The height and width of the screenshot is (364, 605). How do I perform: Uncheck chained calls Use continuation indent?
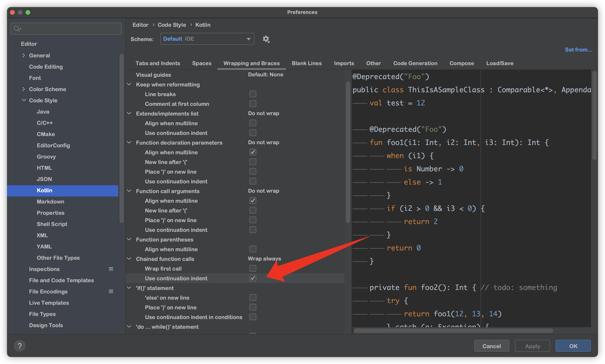pyautogui.click(x=253, y=278)
